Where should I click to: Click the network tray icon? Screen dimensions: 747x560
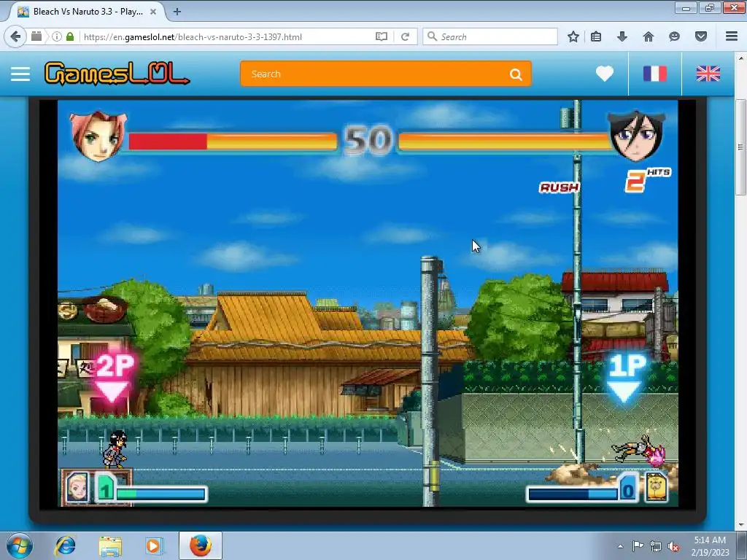tap(656, 547)
